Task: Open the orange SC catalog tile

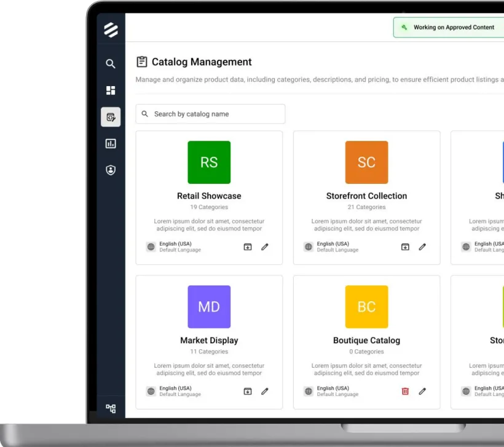Action: point(366,162)
